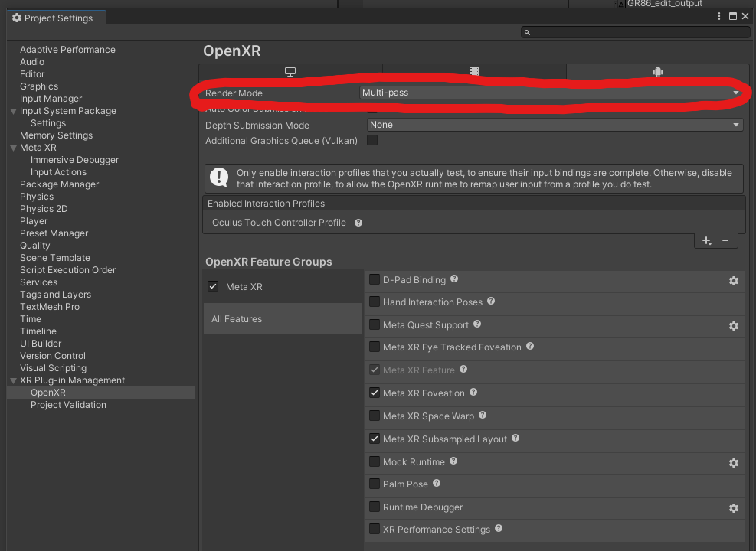
Task: Open Adaptive Performance settings
Action: pos(67,50)
